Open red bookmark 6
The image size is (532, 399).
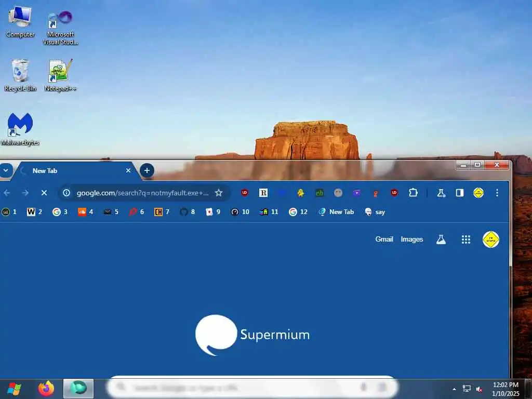coord(137,212)
